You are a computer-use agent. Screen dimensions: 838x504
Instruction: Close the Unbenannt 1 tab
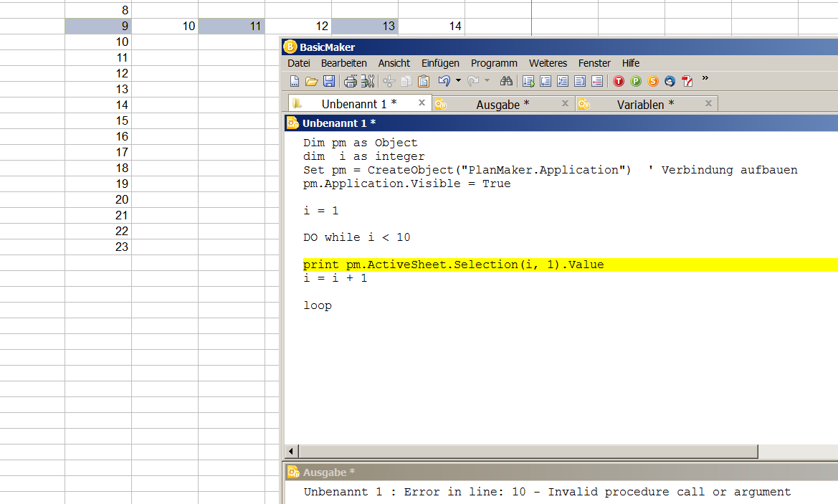click(x=422, y=103)
